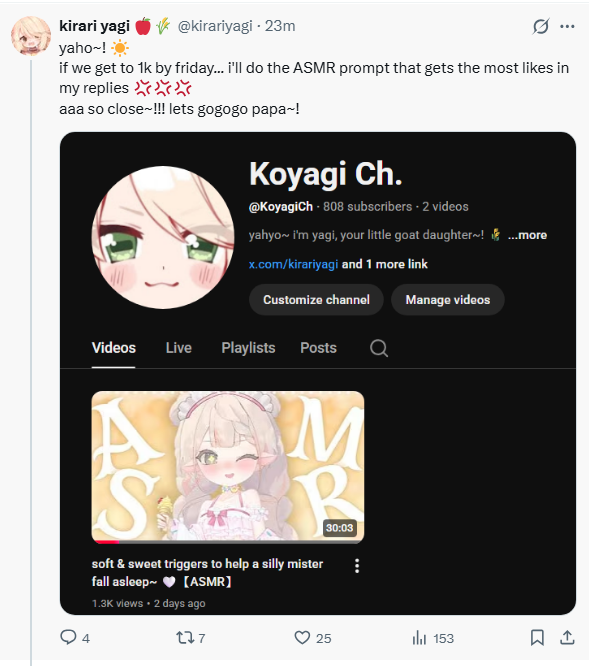Switch to the Playlists tab

click(248, 348)
